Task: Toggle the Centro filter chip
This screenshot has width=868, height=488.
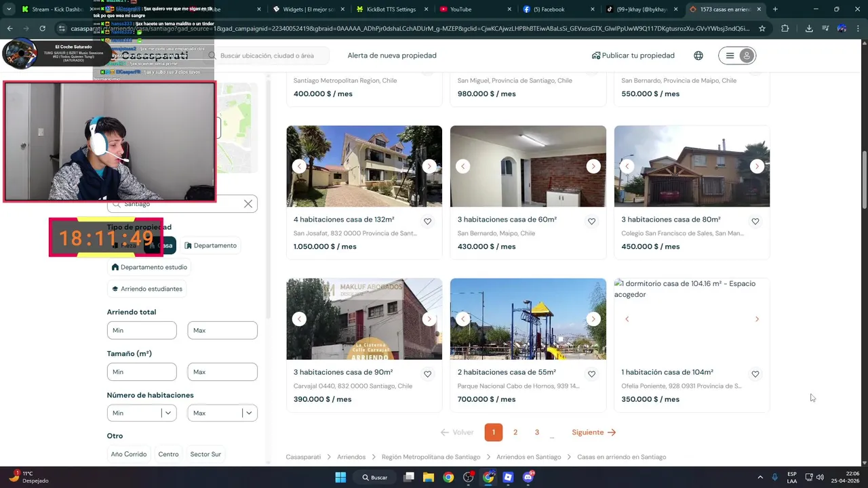Action: 168,454
